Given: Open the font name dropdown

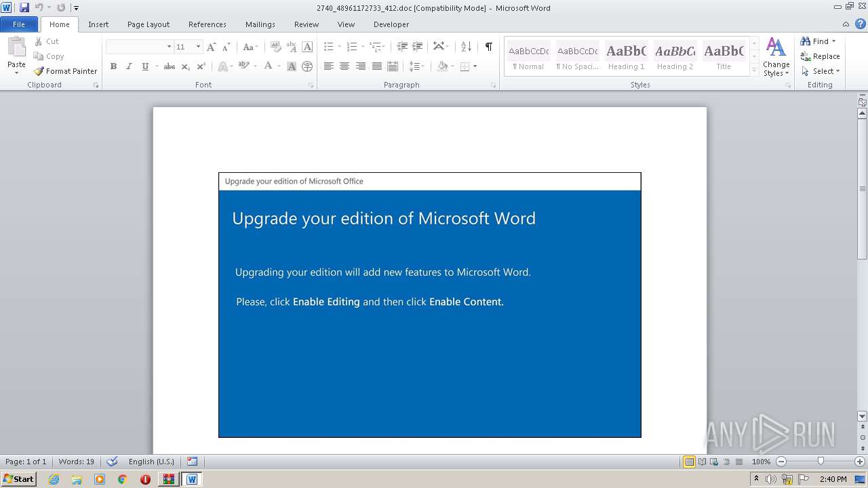Looking at the screenshot, I should (x=169, y=47).
